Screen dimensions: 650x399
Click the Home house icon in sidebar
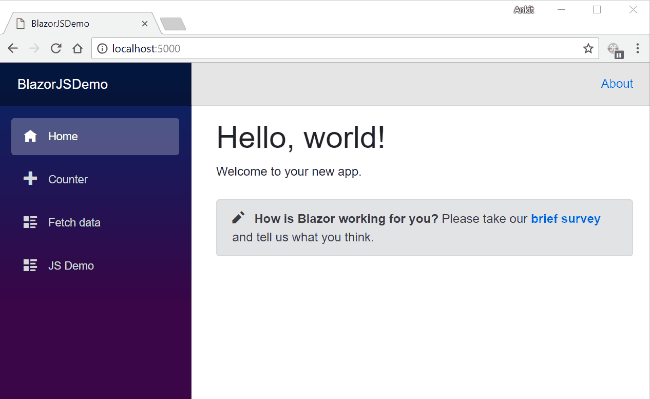point(30,136)
